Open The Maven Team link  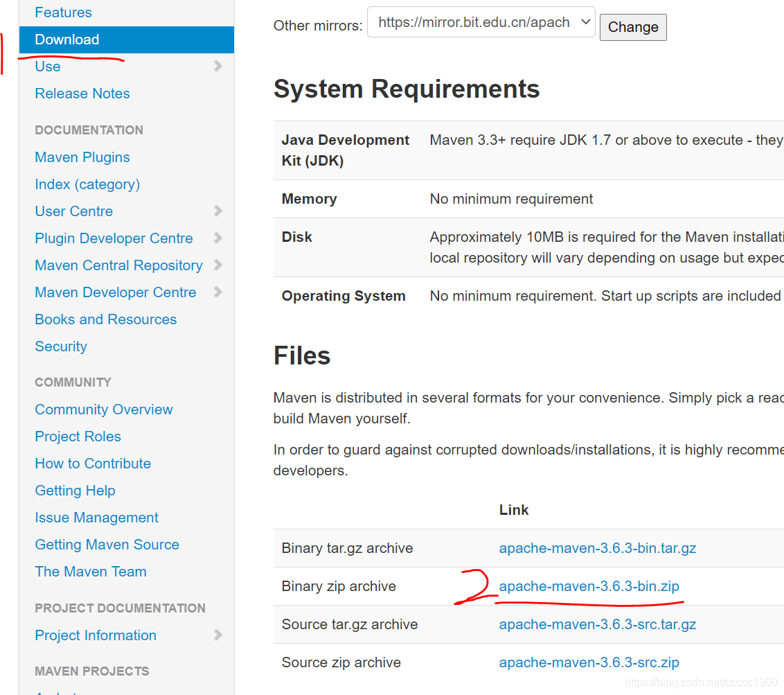point(91,572)
